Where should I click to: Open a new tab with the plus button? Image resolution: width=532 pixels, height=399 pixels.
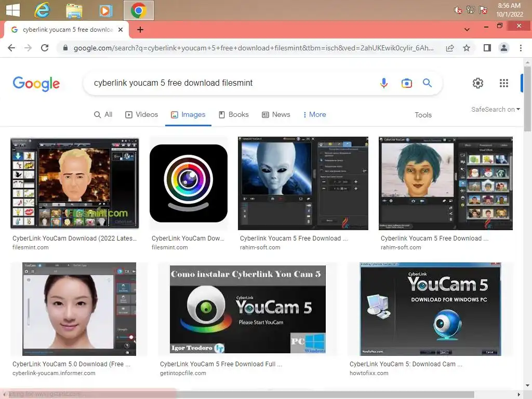click(x=140, y=30)
